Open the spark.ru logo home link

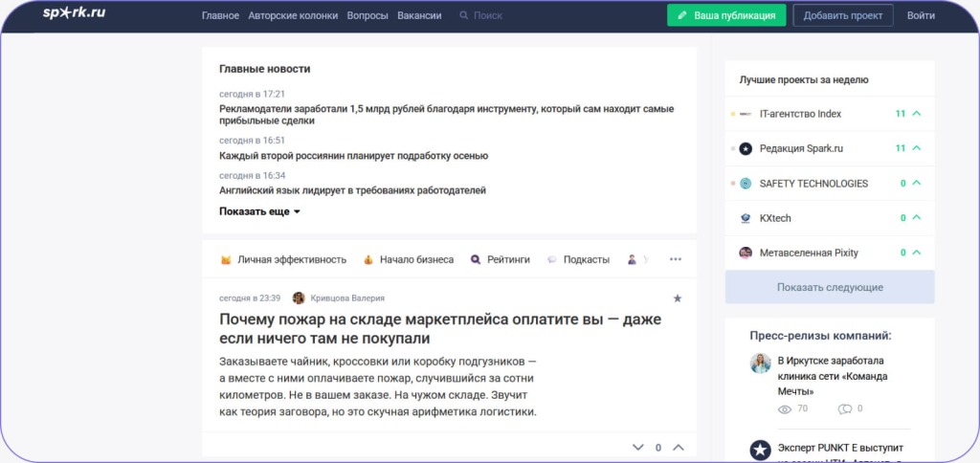click(74, 12)
